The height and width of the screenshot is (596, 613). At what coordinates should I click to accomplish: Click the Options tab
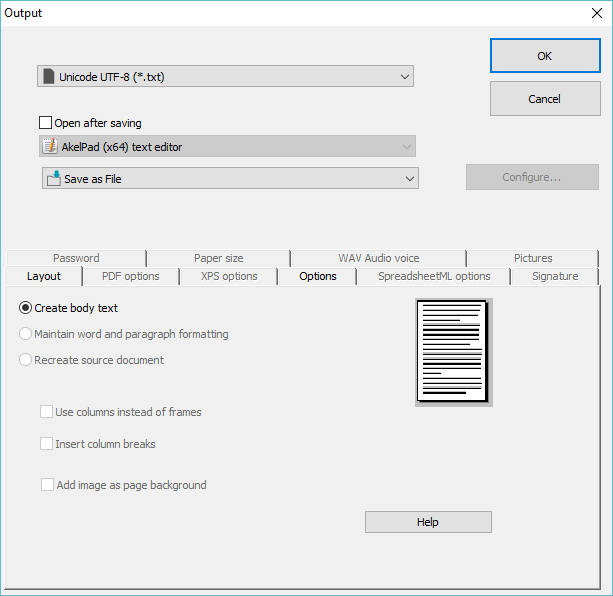click(x=318, y=276)
